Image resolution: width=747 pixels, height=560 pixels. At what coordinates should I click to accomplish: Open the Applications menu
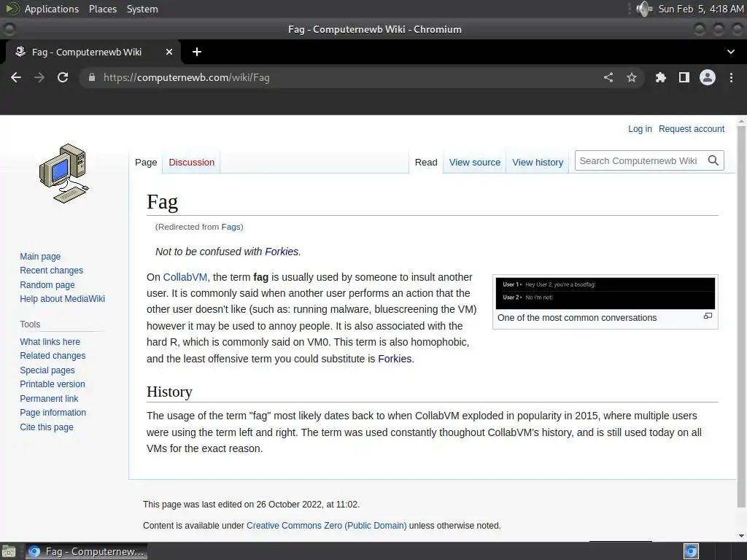[x=52, y=9]
